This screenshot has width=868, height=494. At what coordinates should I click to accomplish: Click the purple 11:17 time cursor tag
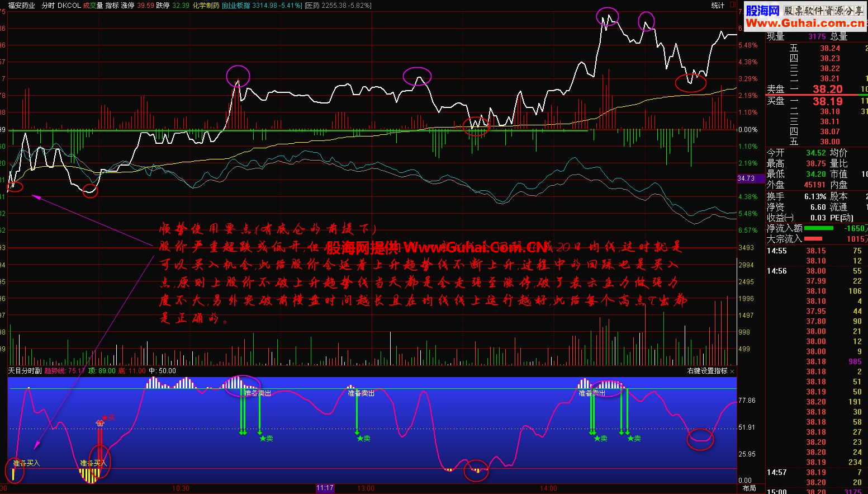click(325, 488)
